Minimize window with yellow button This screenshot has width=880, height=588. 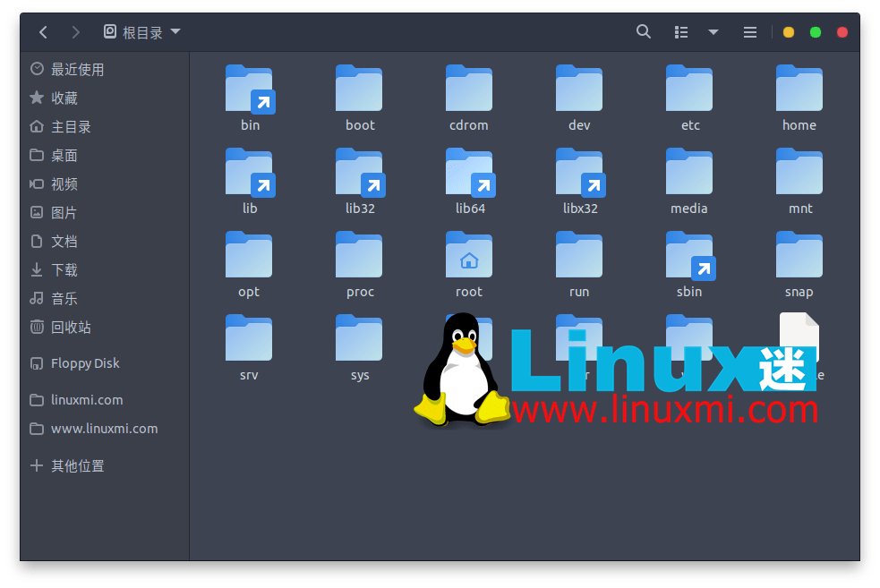[x=788, y=32]
